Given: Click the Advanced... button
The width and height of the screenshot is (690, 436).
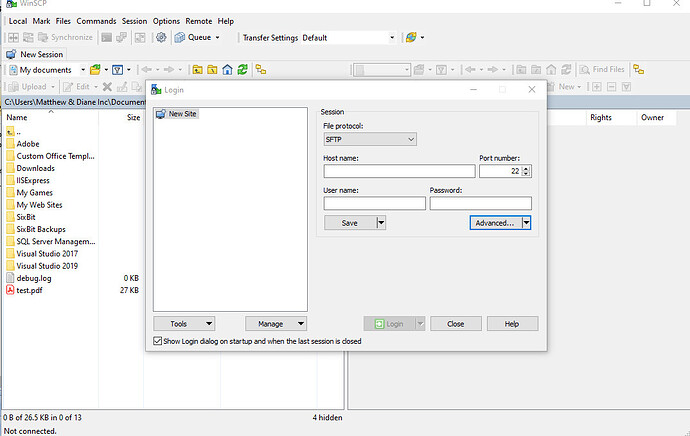Looking at the screenshot, I should [495, 223].
